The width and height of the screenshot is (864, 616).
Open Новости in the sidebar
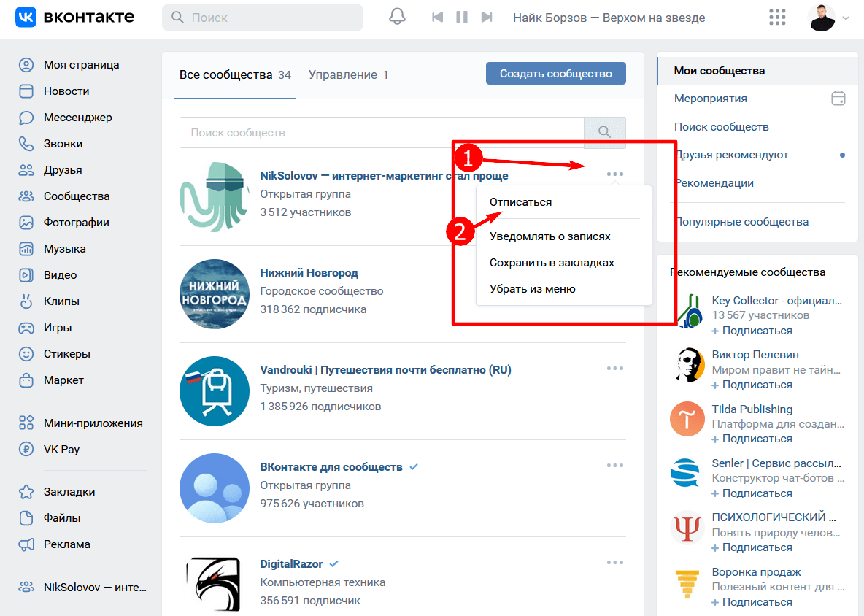66,91
